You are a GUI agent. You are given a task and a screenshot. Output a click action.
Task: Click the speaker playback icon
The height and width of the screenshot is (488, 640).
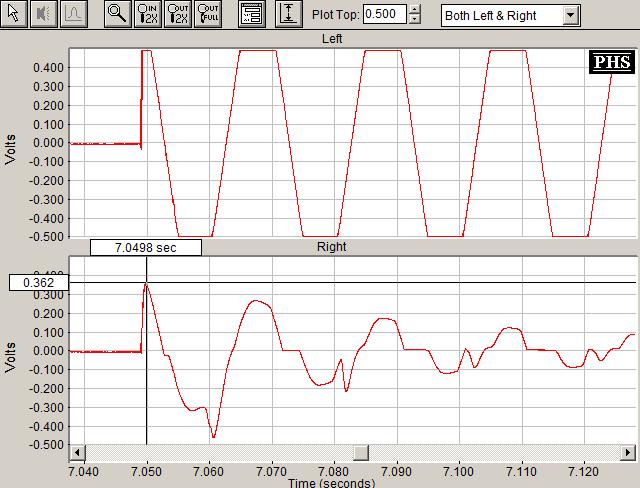[44, 14]
